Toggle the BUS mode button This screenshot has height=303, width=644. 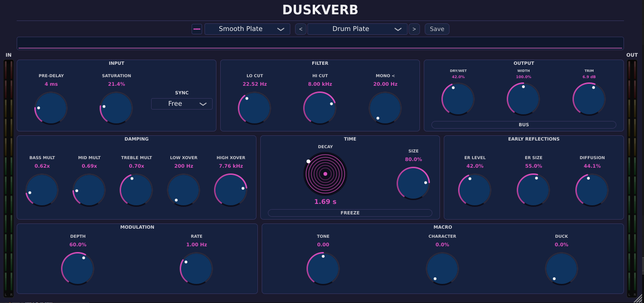[x=524, y=125]
